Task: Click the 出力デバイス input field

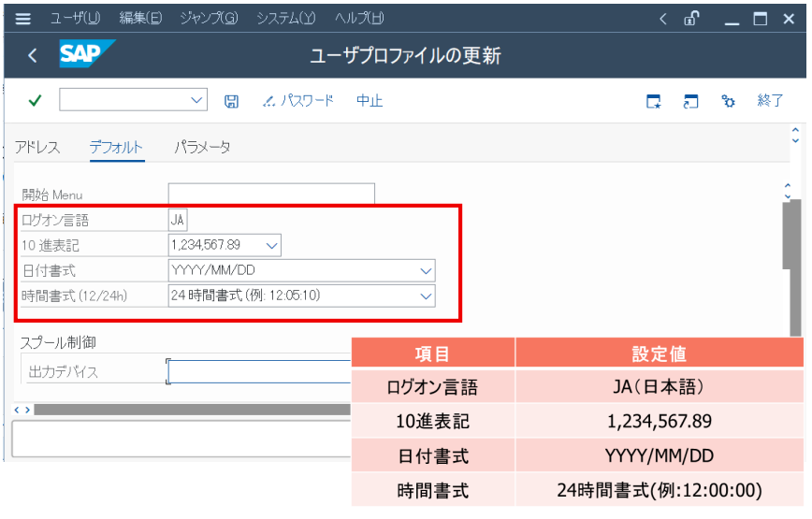Action: pos(259,371)
